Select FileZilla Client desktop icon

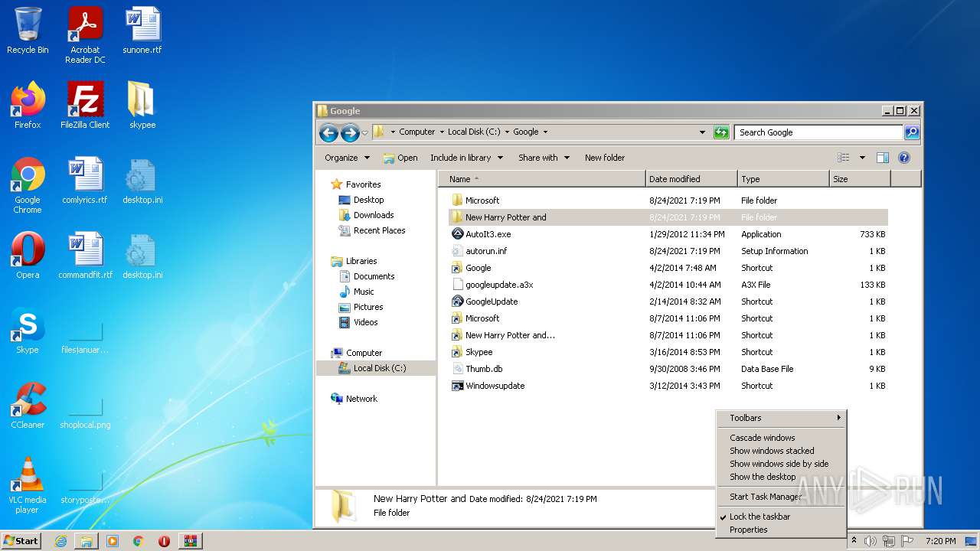(x=85, y=106)
